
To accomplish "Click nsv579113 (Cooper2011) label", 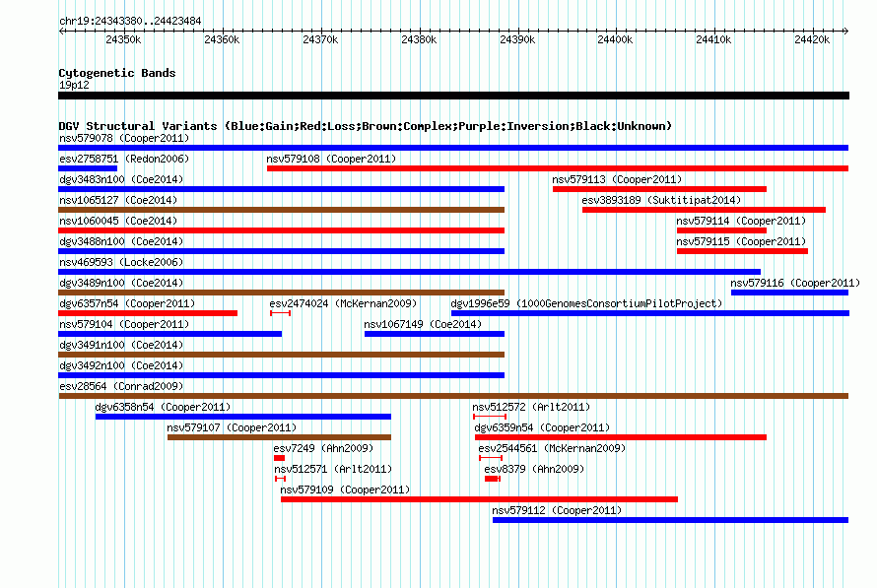I will (x=617, y=179).
